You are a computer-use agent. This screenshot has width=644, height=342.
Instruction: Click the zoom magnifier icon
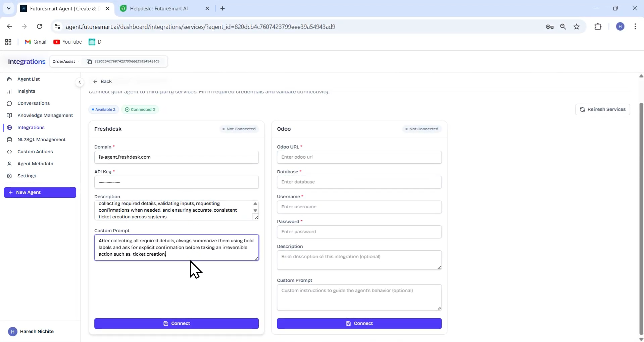[563, 27]
